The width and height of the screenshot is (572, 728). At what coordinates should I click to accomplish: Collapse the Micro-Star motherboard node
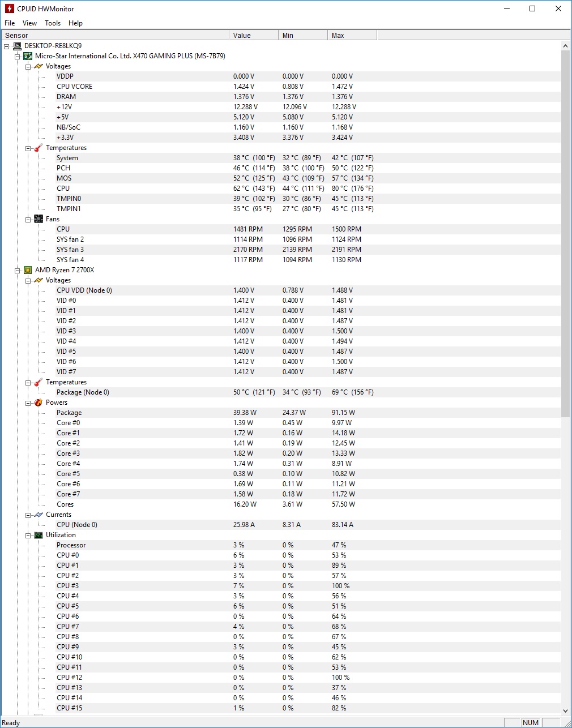pyautogui.click(x=18, y=56)
